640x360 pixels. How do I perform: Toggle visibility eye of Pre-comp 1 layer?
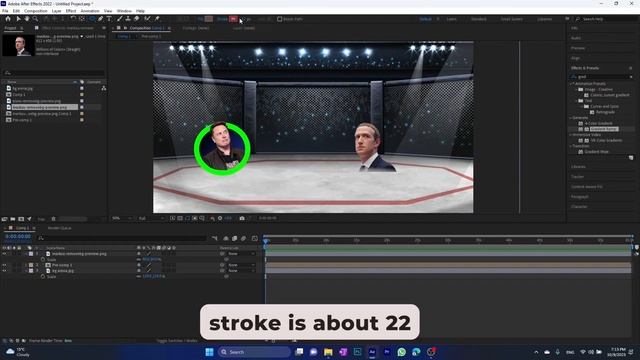click(x=4, y=265)
